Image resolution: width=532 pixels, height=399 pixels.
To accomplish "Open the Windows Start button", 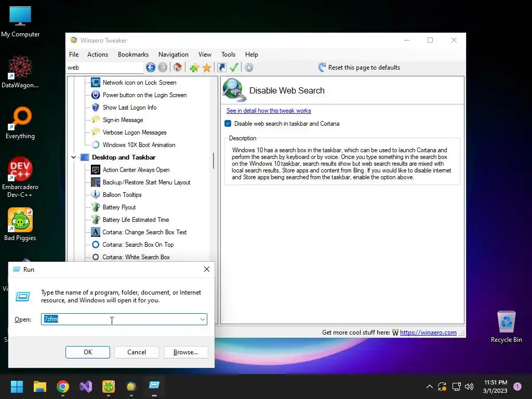I will (x=17, y=387).
